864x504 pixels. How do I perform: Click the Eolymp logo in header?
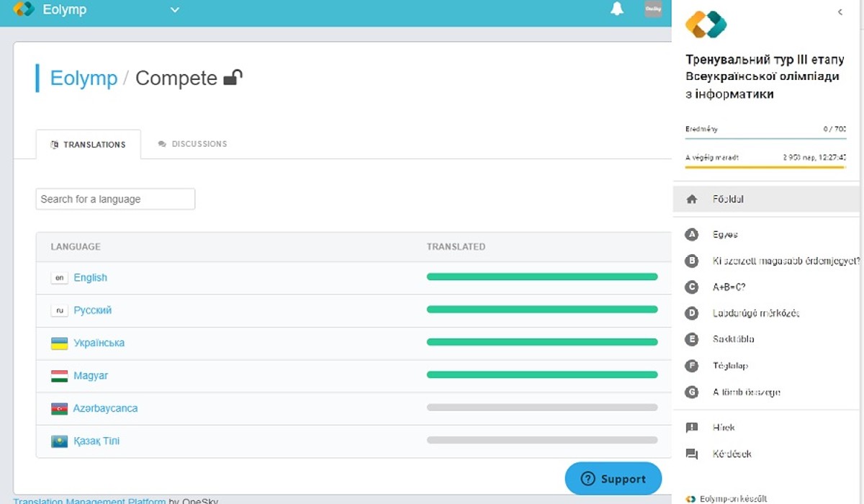(24, 10)
